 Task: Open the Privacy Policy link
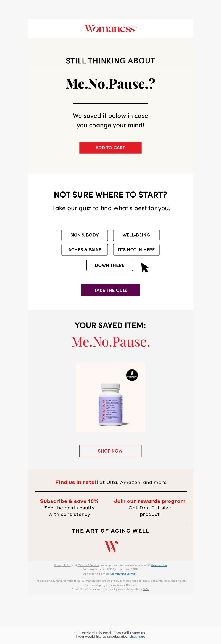tap(63, 565)
